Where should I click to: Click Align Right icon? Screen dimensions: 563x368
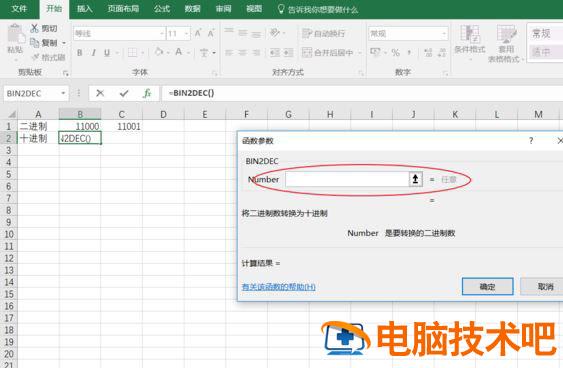tap(256, 53)
